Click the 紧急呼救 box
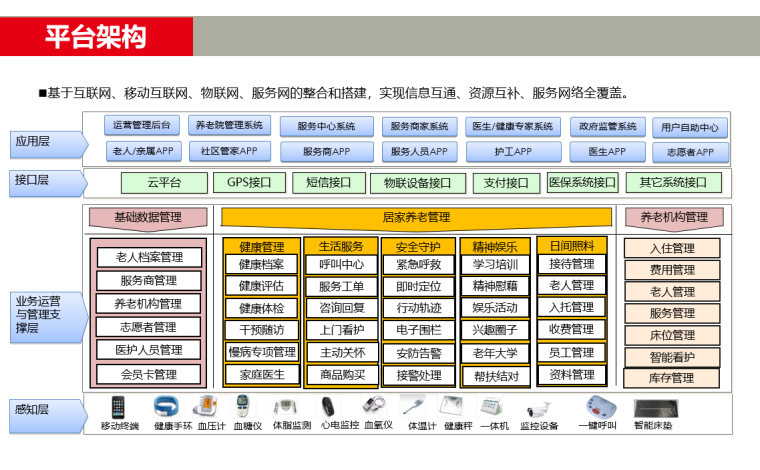Image resolution: width=760 pixels, height=470 pixels. [418, 265]
